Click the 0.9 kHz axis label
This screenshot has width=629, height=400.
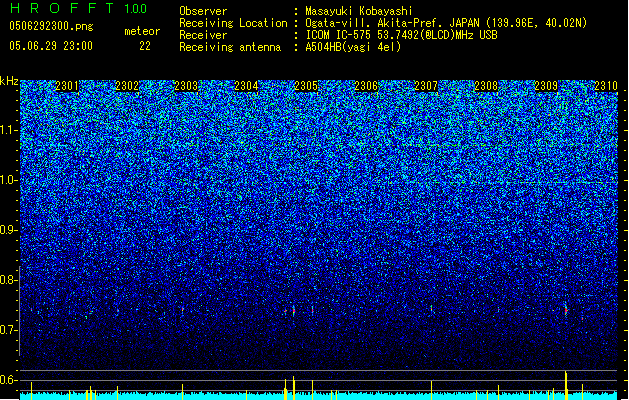pyautogui.click(x=9, y=230)
